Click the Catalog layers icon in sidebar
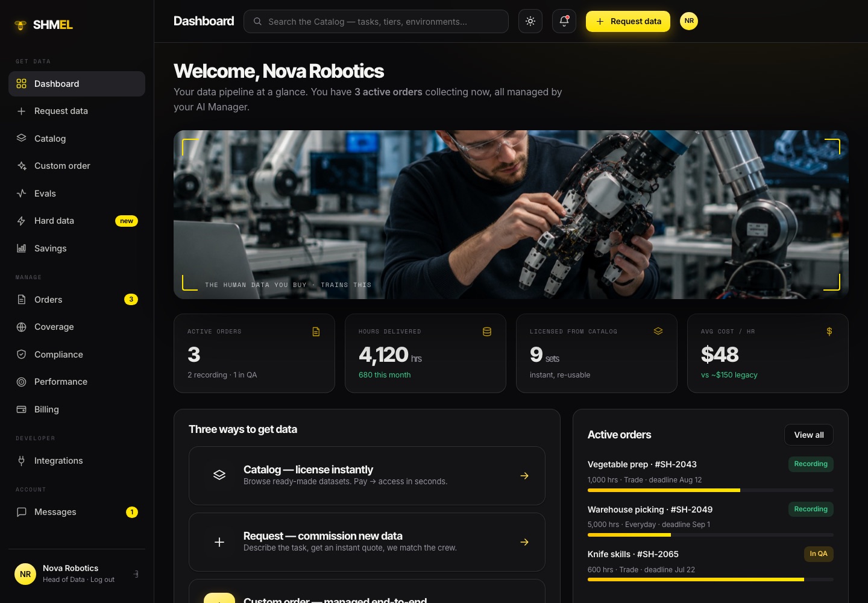The image size is (868, 603). coord(22,138)
